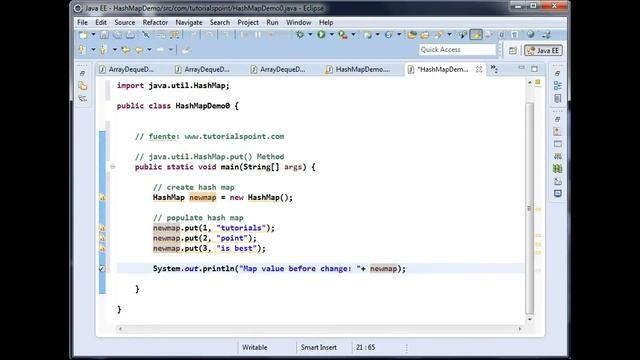This screenshot has height=360, width=640.
Task: Click the Back navigation arrow icon
Action: pos(139,50)
